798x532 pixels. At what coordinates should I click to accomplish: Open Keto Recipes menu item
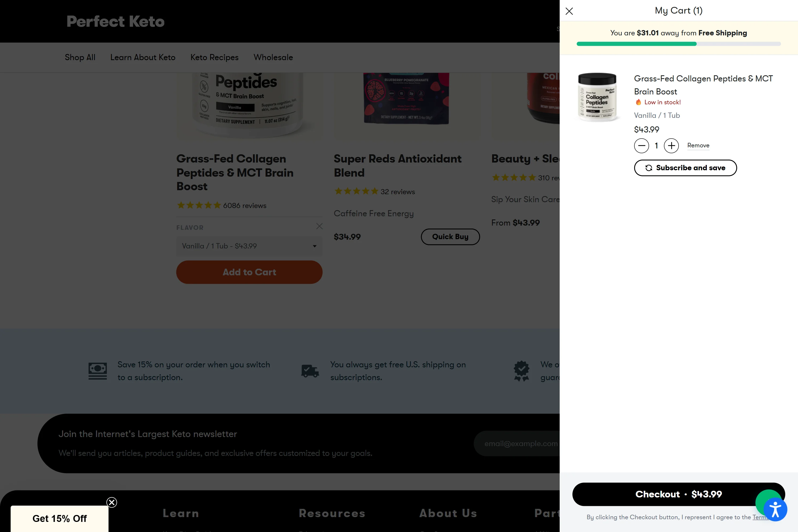pyautogui.click(x=214, y=57)
